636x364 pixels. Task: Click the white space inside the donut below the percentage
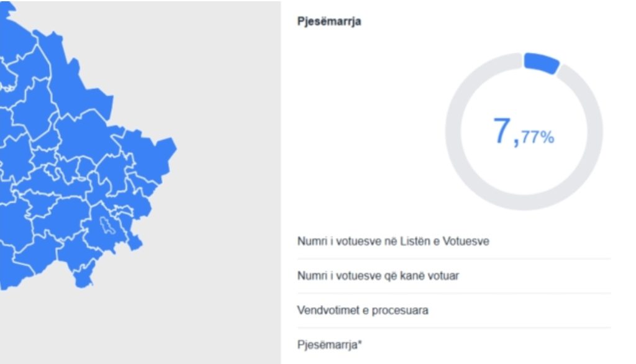(x=524, y=174)
